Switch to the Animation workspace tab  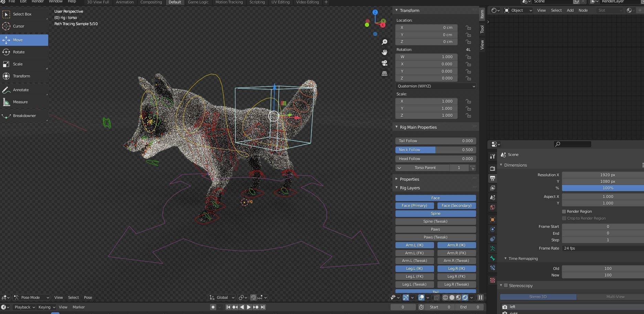[125, 2]
